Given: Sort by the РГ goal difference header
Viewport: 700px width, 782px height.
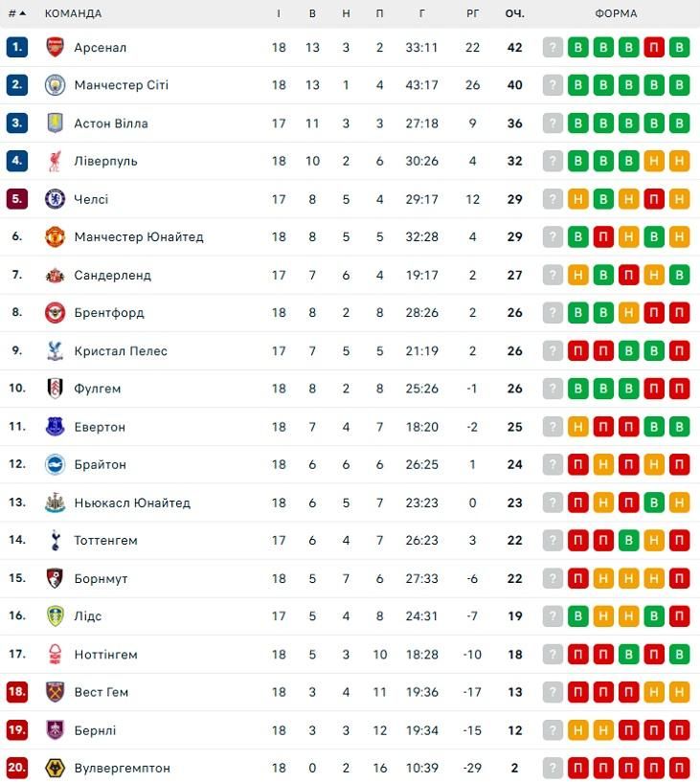Looking at the screenshot, I should 472,14.
